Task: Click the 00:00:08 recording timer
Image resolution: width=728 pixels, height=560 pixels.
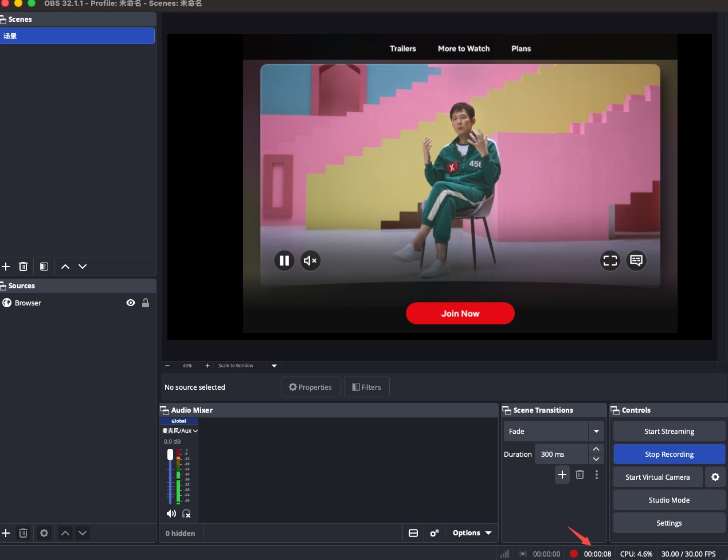Action: pos(597,554)
